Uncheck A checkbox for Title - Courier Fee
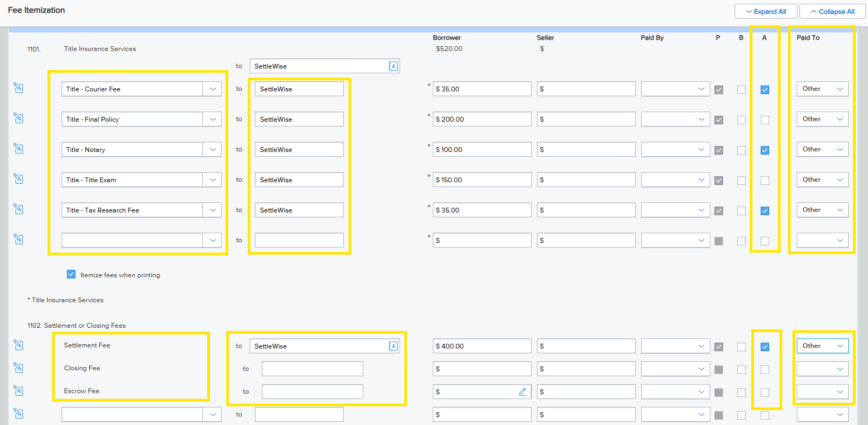Viewport: 868px width, 425px height. tap(765, 89)
